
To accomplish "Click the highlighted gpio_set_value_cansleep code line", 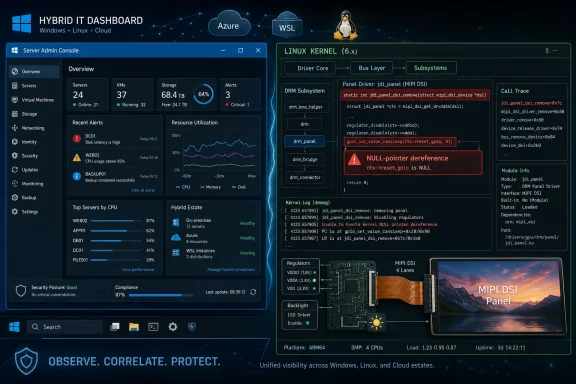I will click(400, 142).
